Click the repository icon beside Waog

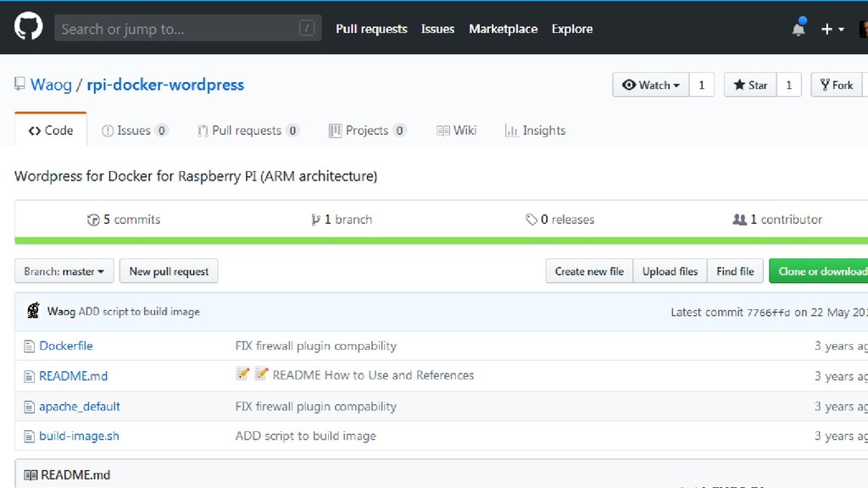tap(20, 84)
